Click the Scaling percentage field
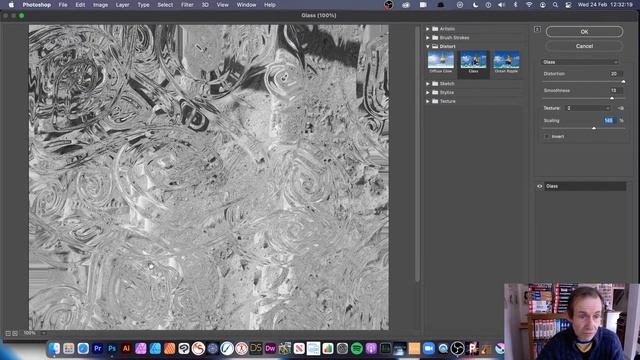 click(x=609, y=121)
